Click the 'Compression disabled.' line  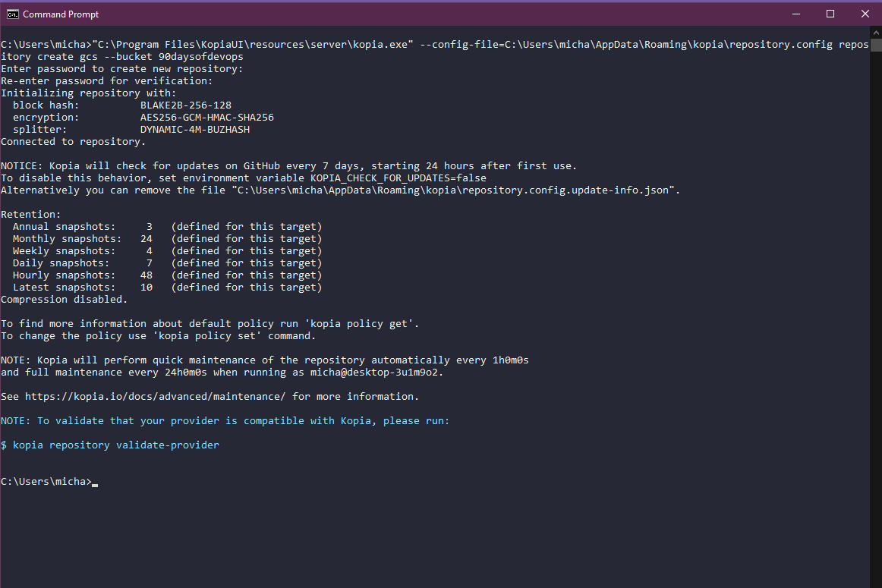[65, 299]
